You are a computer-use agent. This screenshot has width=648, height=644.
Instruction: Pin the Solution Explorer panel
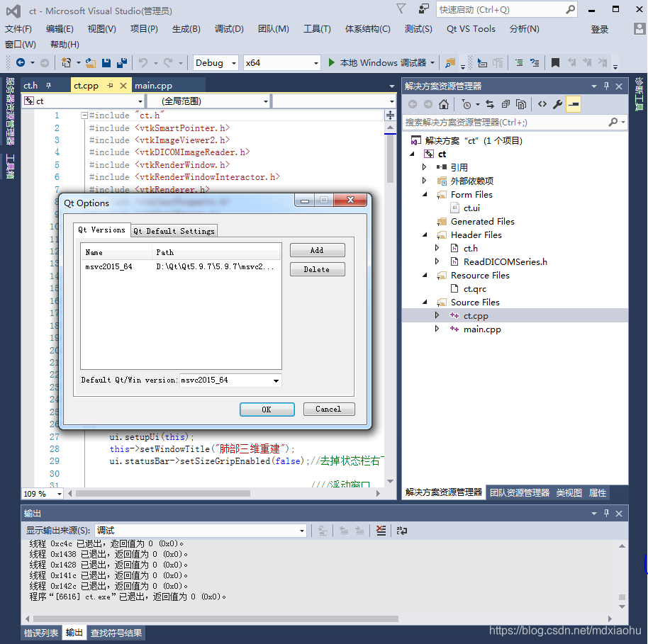(606, 86)
